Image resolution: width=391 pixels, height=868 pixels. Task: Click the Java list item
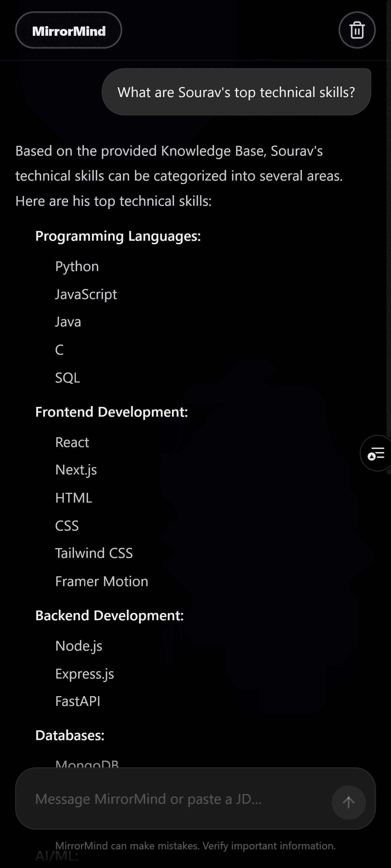(68, 322)
